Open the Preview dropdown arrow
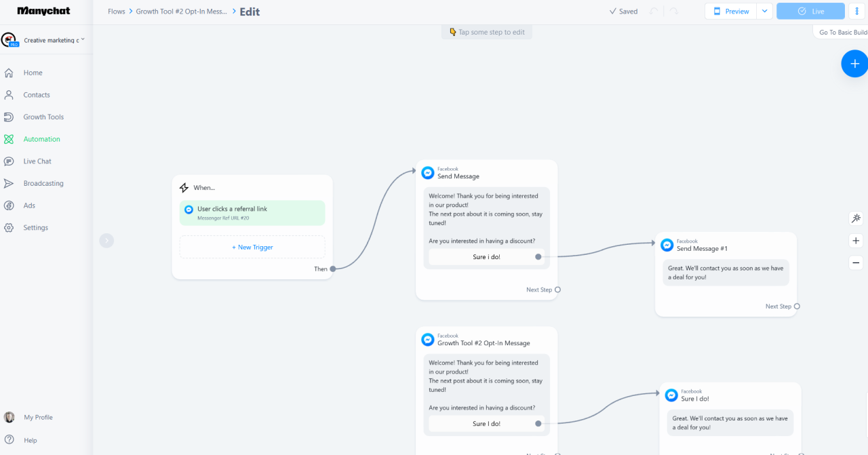The height and width of the screenshot is (455, 868). [765, 12]
